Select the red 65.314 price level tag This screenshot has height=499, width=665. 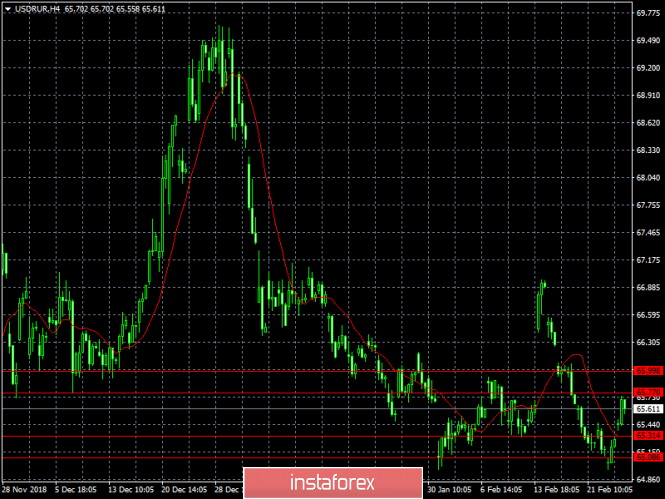[648, 437]
